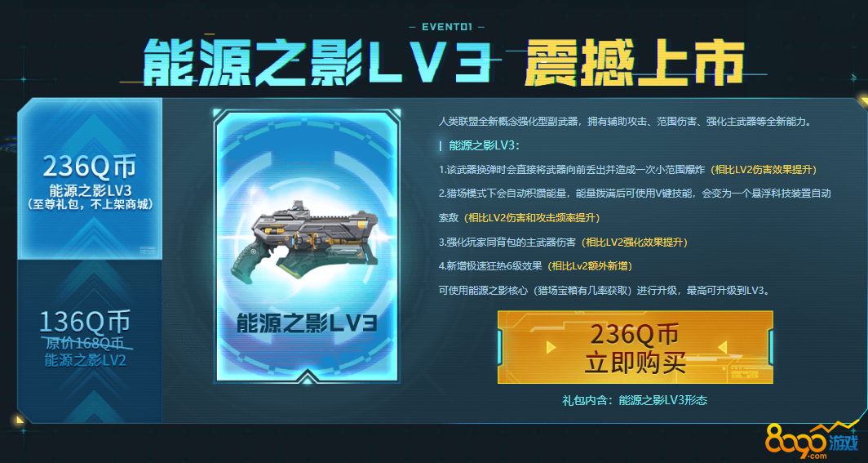Click the EVENT01 label at top
The image size is (868, 463).
point(447,26)
